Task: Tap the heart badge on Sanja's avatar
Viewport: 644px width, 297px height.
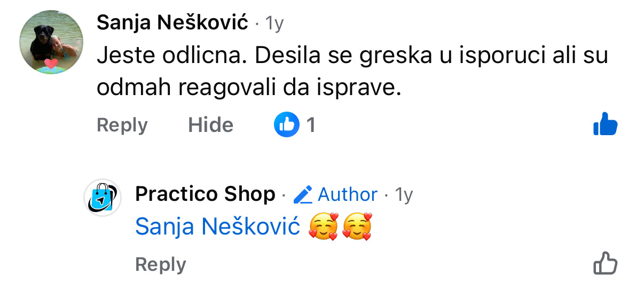Action: [51, 65]
